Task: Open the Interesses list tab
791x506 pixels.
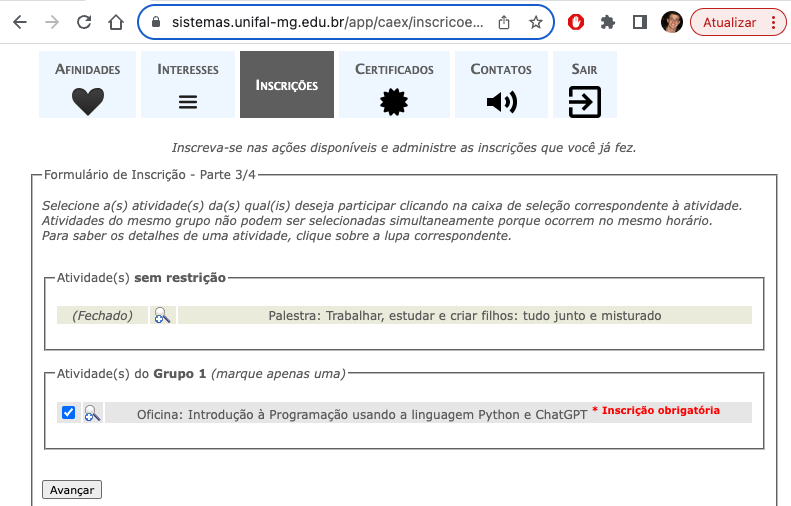Action: click(188, 85)
